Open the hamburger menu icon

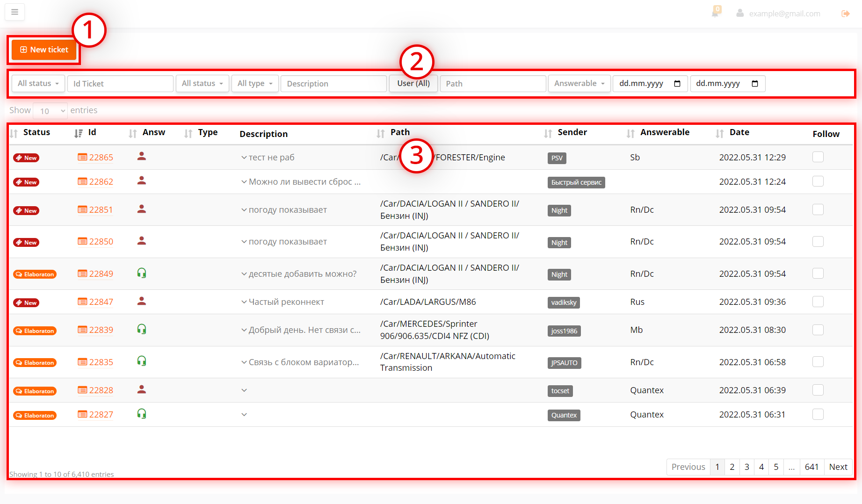click(14, 12)
